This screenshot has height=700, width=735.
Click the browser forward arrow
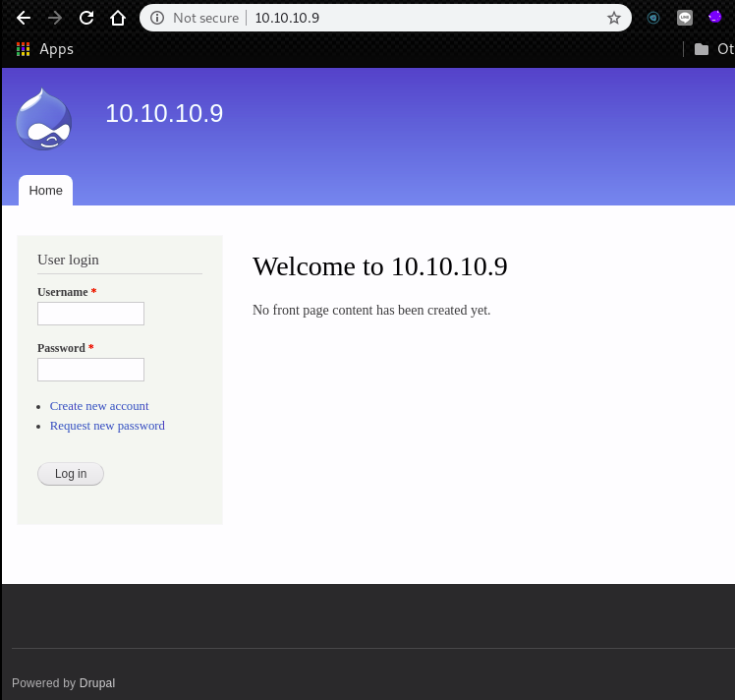coord(55,18)
